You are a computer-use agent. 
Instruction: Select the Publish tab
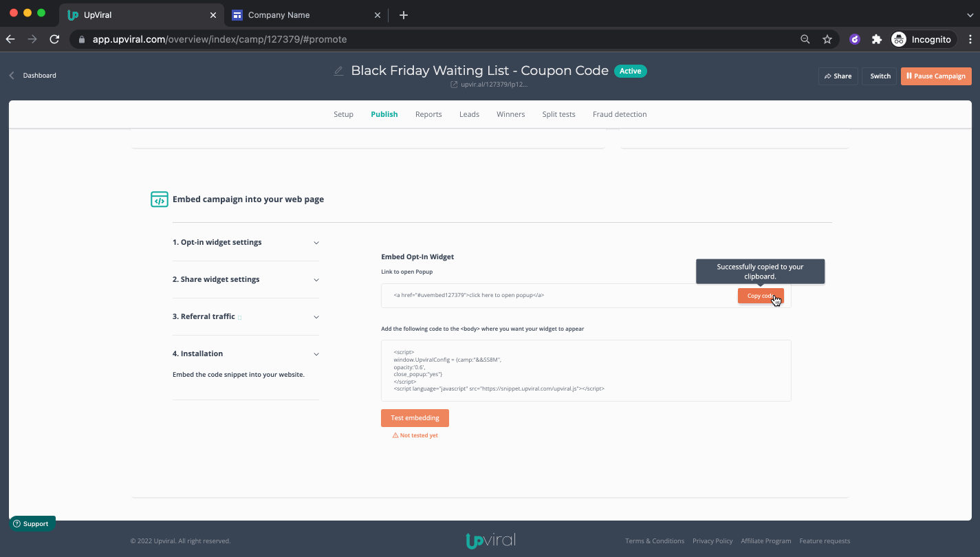pos(384,114)
